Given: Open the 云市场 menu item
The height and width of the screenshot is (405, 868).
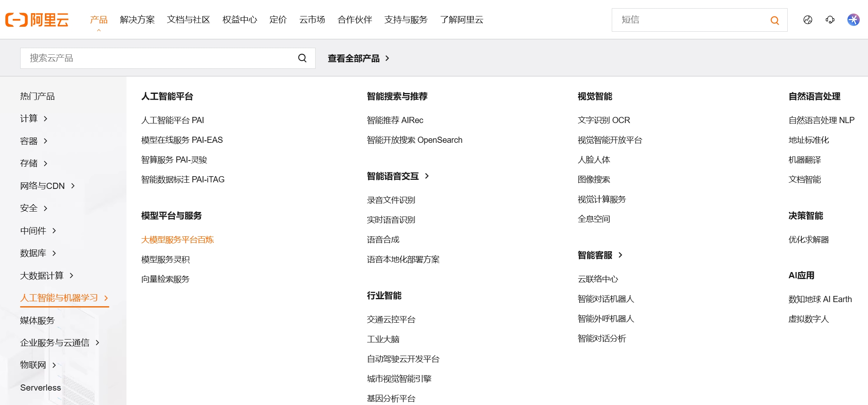Looking at the screenshot, I should 312,20.
